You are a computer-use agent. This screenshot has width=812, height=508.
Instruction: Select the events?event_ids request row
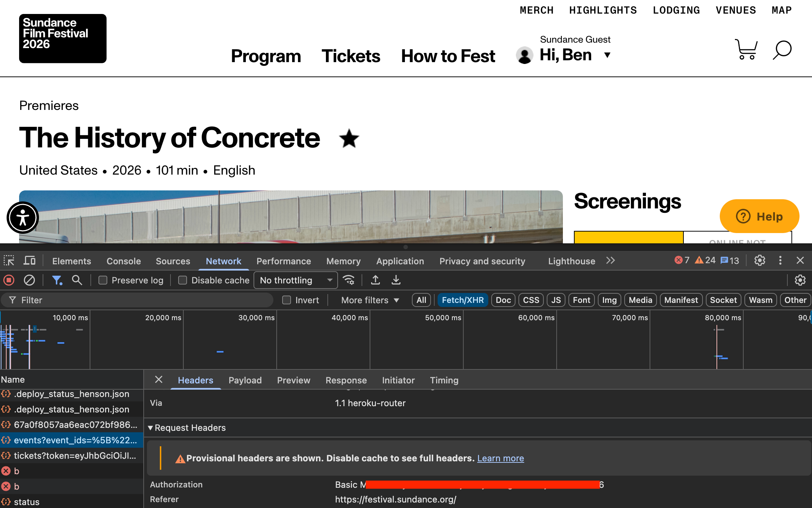pyautogui.click(x=72, y=440)
